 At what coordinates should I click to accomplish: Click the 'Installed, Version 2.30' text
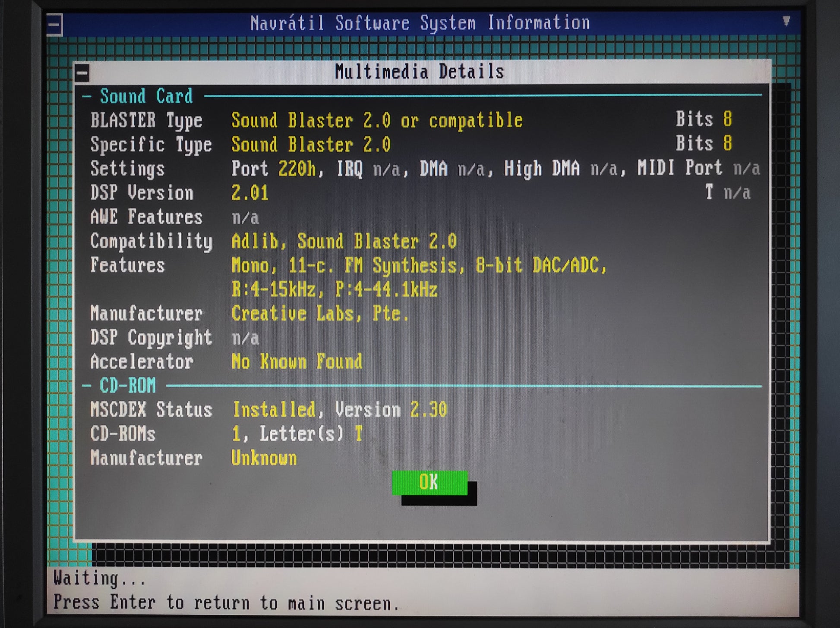(x=340, y=410)
